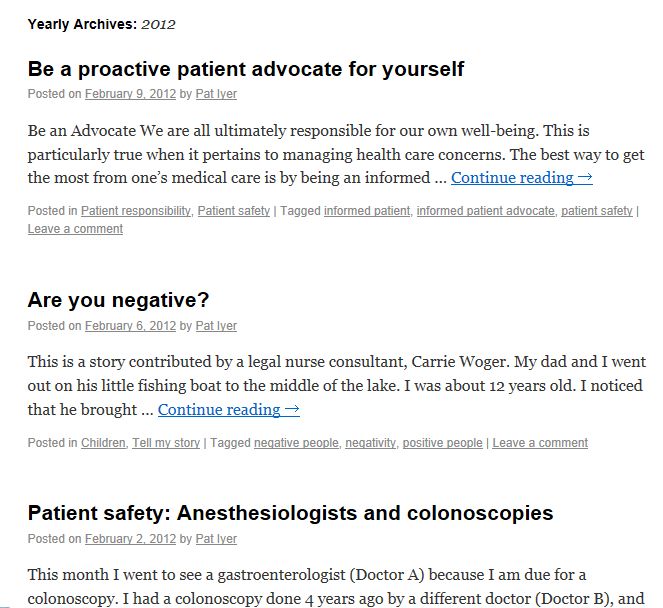Open 'Are you negative?' post title
Viewport: 663px width, 608px height.
[118, 300]
